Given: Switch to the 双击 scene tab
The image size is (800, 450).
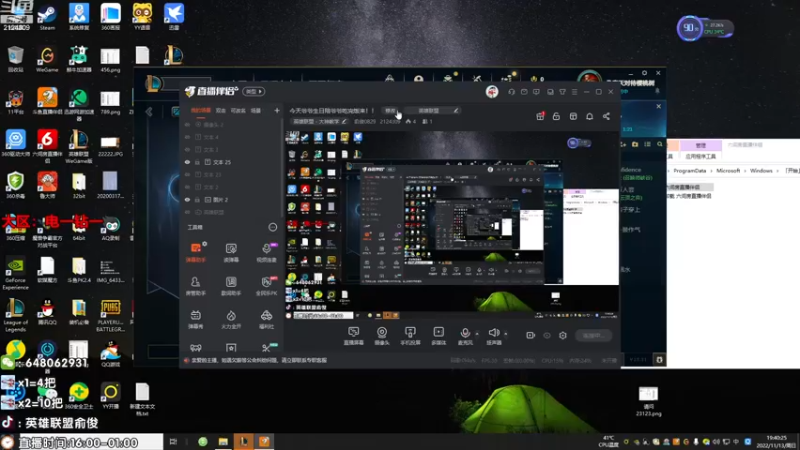Looking at the screenshot, I should coord(220,110).
